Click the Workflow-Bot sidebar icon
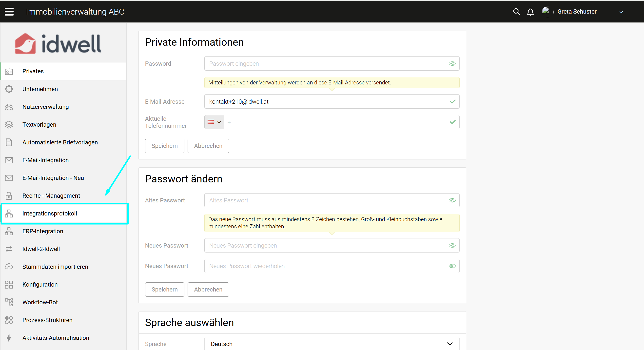This screenshot has height=350, width=644. [x=9, y=302]
